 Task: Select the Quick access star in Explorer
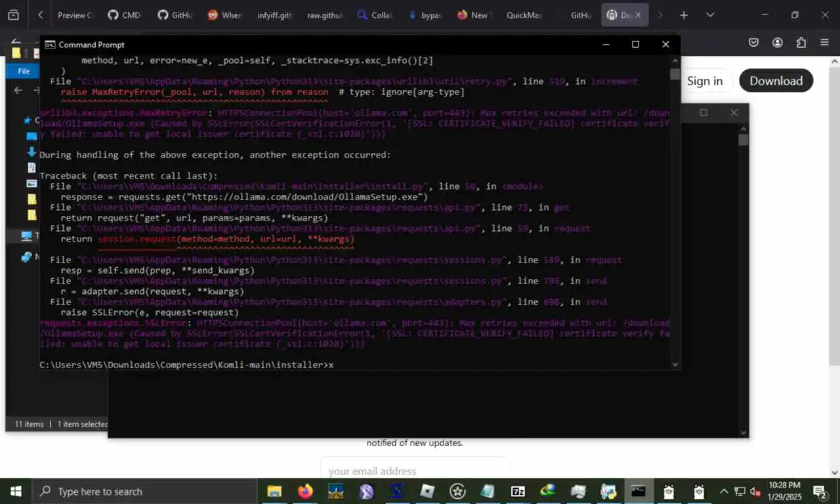click(27, 120)
